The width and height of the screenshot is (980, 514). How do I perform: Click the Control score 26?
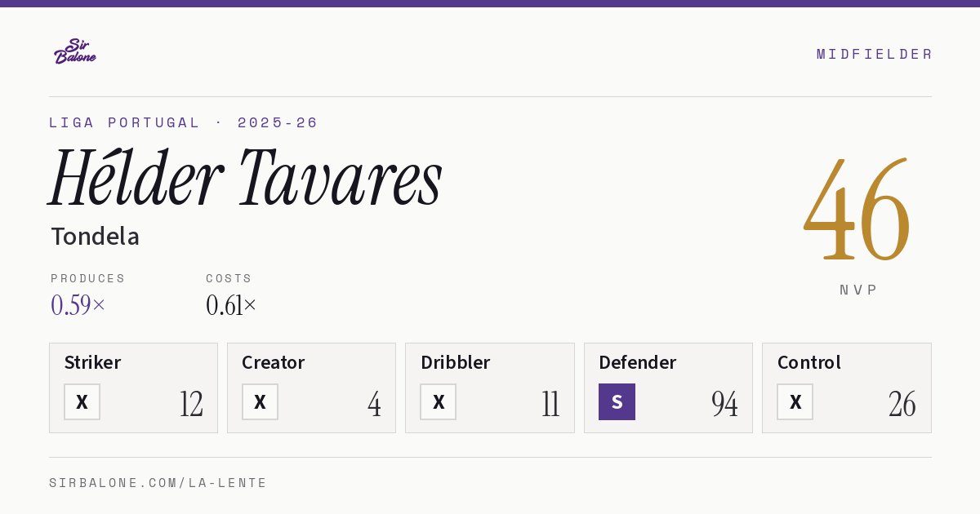click(902, 404)
